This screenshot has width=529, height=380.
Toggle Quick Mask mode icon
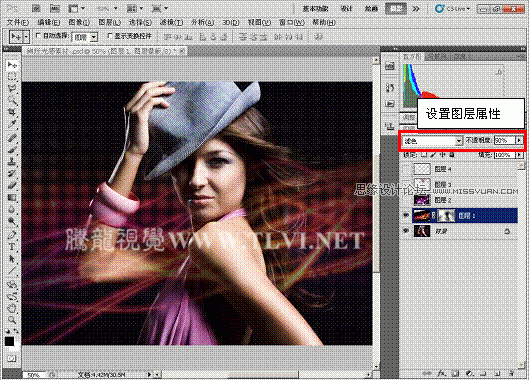12,358
